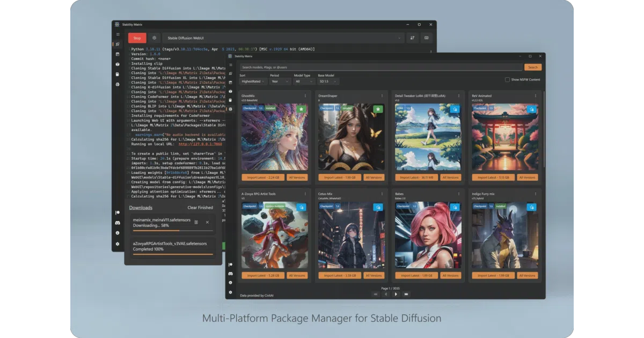Open three-dot menu on ReV Animated card
The width and height of the screenshot is (644, 338).
tap(536, 96)
